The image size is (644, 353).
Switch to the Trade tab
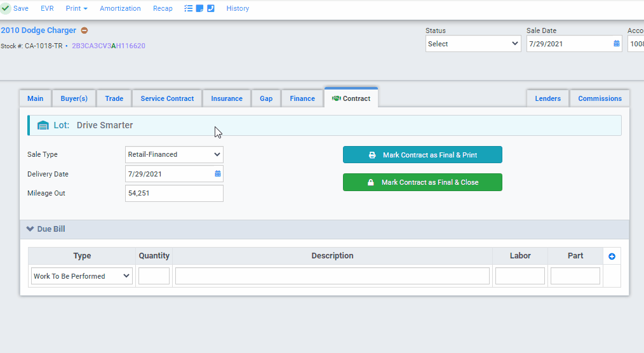114,98
